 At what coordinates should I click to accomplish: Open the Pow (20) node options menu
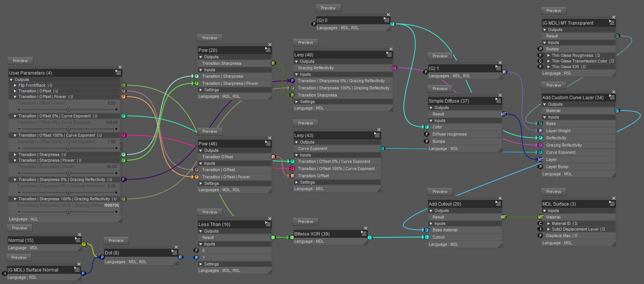click(x=268, y=49)
